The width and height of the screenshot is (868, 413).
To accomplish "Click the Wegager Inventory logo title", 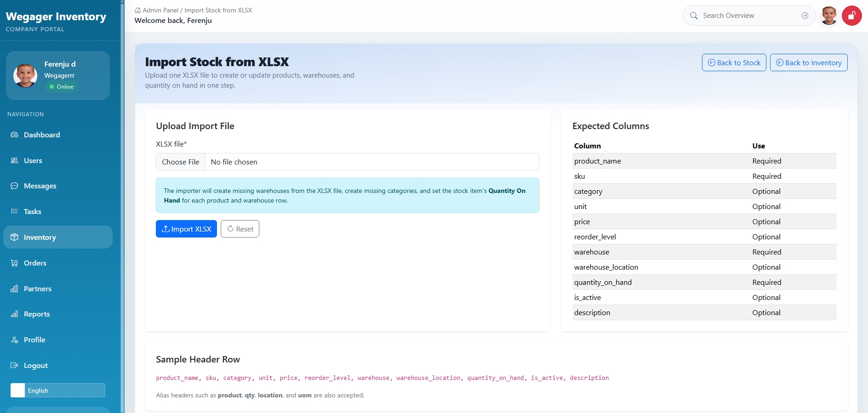I will [x=56, y=17].
